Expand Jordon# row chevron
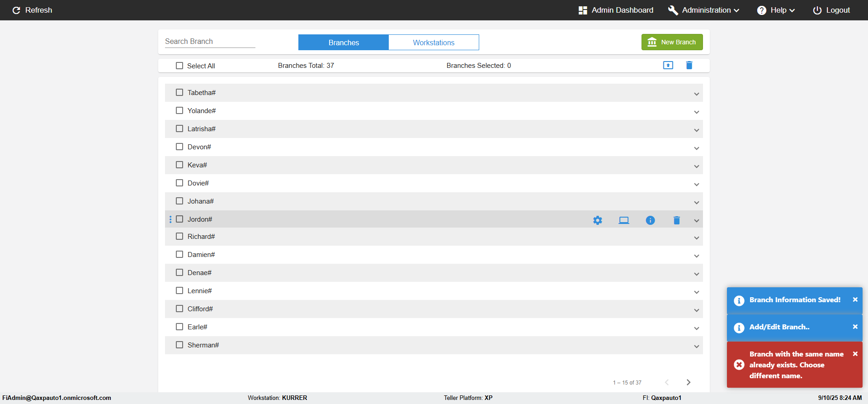The height and width of the screenshot is (404, 868). point(697,221)
